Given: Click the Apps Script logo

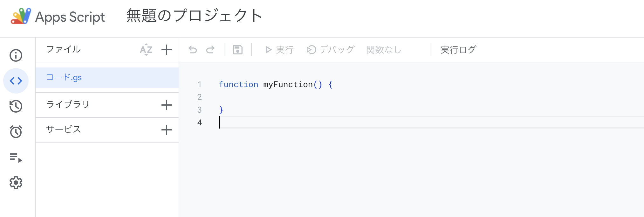Looking at the screenshot, I should pyautogui.click(x=21, y=16).
